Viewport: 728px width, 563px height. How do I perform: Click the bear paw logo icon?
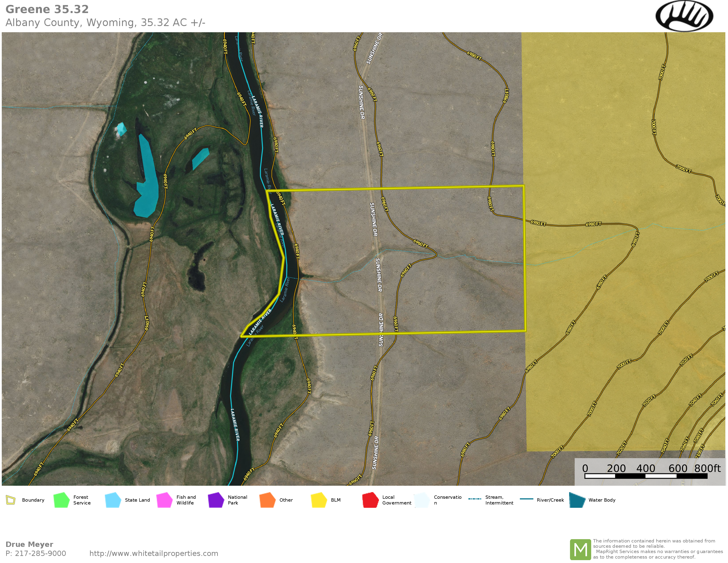pos(684,16)
